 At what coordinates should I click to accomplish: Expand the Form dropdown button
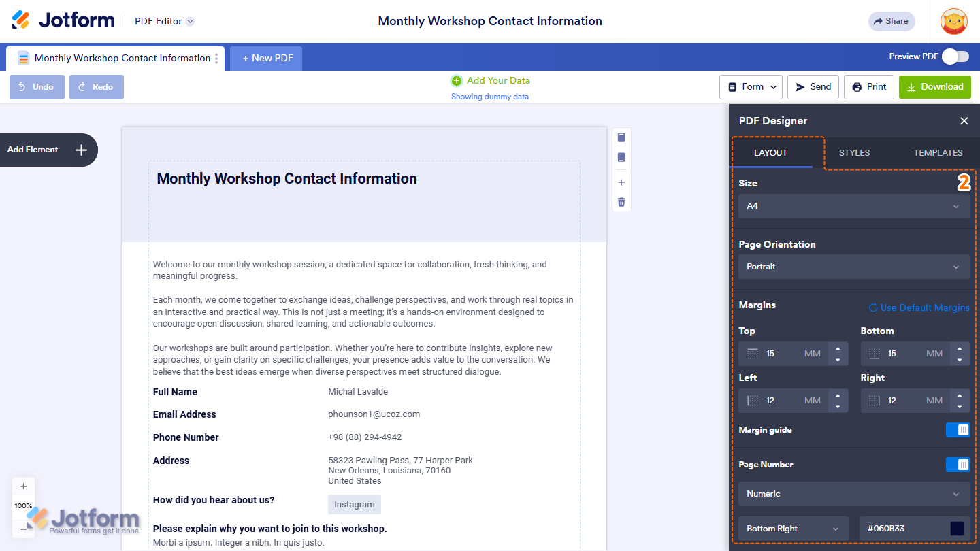751,87
